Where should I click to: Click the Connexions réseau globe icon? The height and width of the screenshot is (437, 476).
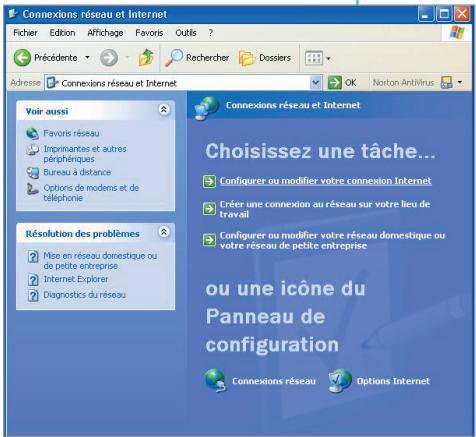pos(216,380)
